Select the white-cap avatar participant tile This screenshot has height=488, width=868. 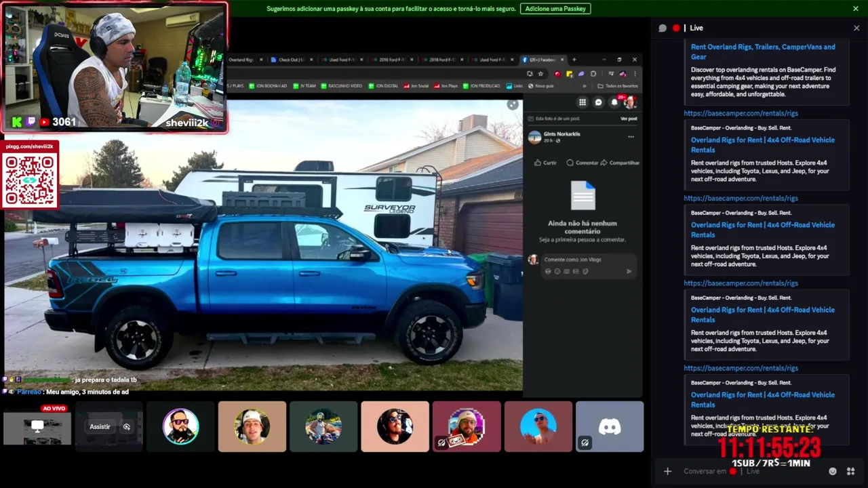(252, 426)
